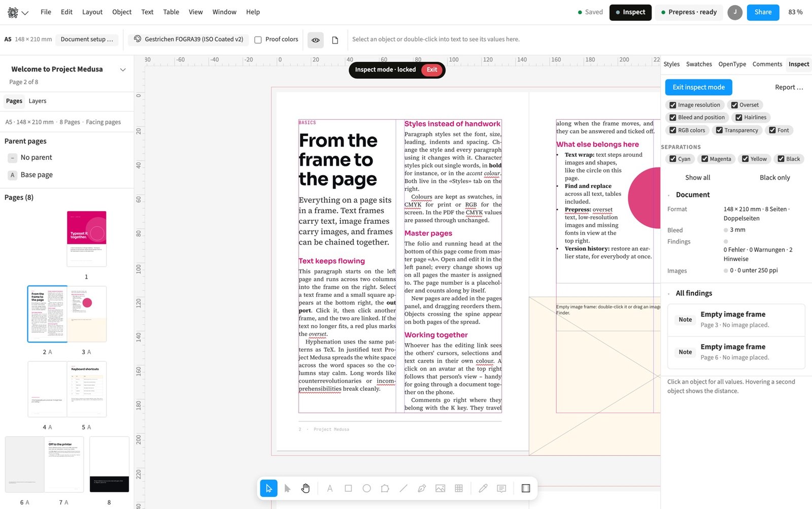This screenshot has width=812, height=509.
Task: Open page 1 thumbnail
Action: point(87,239)
